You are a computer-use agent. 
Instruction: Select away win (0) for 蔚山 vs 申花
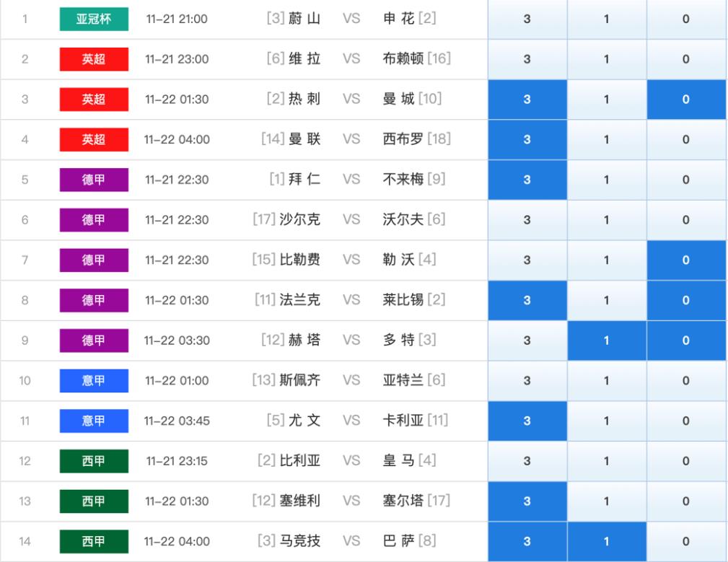click(x=686, y=19)
